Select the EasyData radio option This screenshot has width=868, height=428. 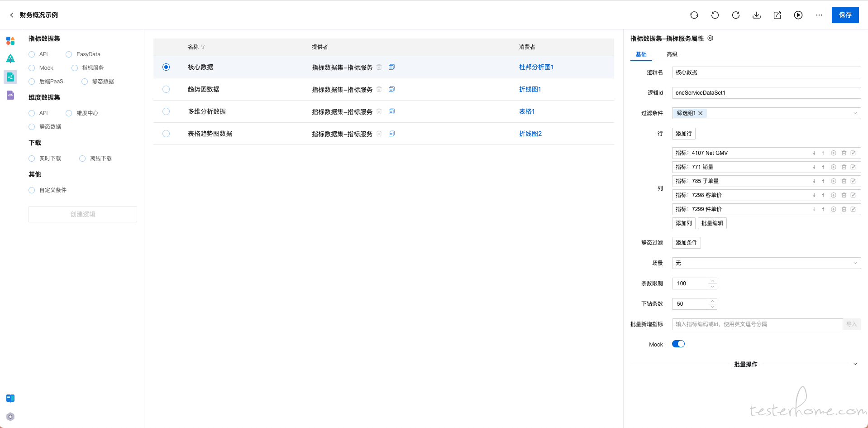click(69, 54)
